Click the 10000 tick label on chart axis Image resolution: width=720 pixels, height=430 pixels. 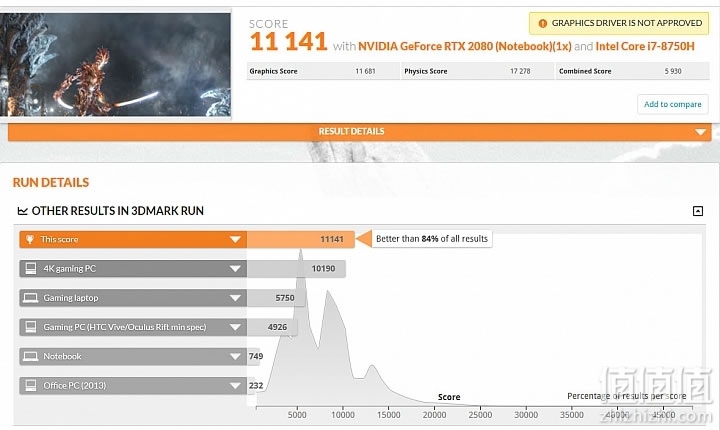click(343, 415)
